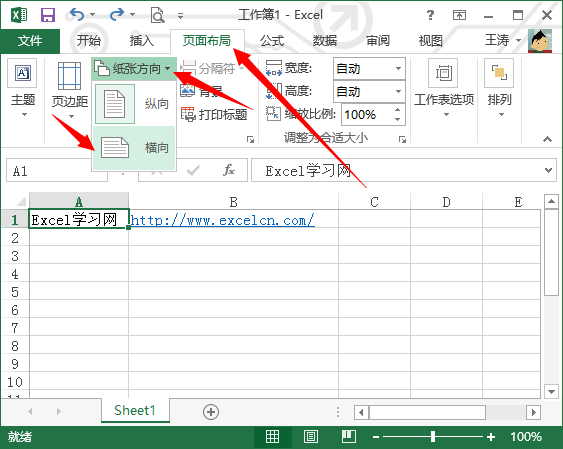Open 高度 height dropdown set to 自动
The height and width of the screenshot is (449, 563).
369,92
